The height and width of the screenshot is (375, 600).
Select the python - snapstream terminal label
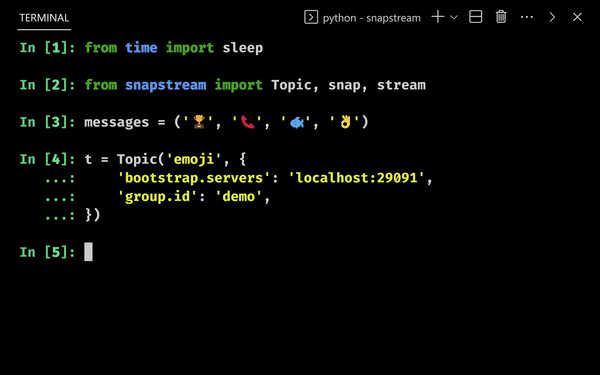coord(372,18)
